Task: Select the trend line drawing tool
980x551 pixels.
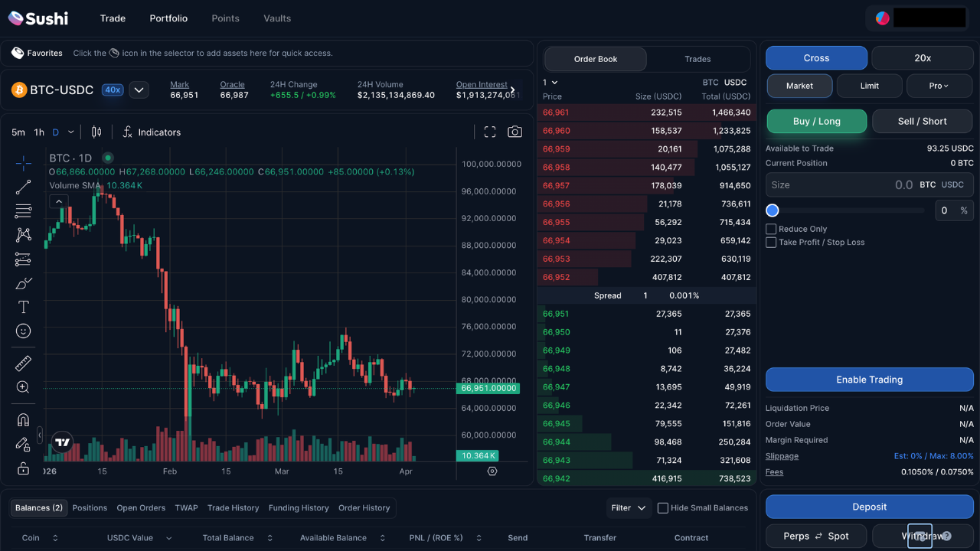Action: point(23,187)
